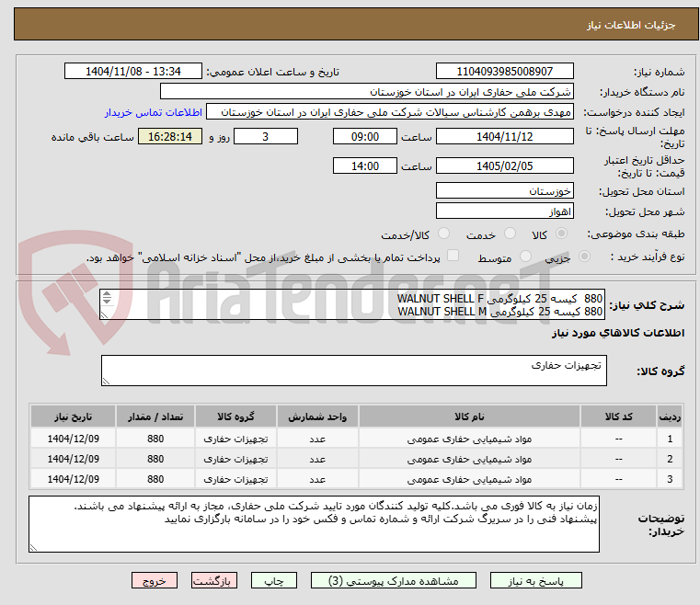Click quantity 880 in row 1

tap(155, 439)
